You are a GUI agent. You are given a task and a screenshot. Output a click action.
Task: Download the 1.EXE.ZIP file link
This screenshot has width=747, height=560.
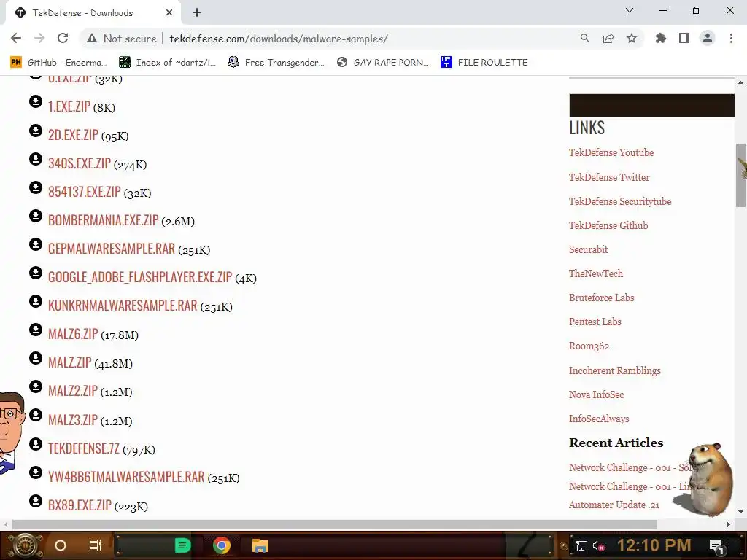(x=69, y=106)
